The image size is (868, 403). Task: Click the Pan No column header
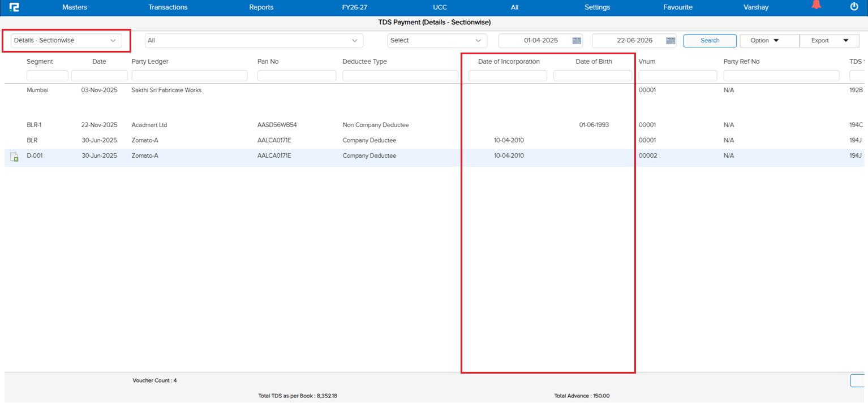[x=268, y=62]
